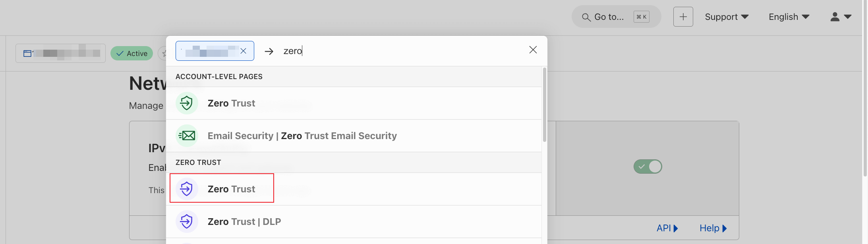Expand the Support dropdown
The width and height of the screenshot is (868, 244).
(727, 17)
